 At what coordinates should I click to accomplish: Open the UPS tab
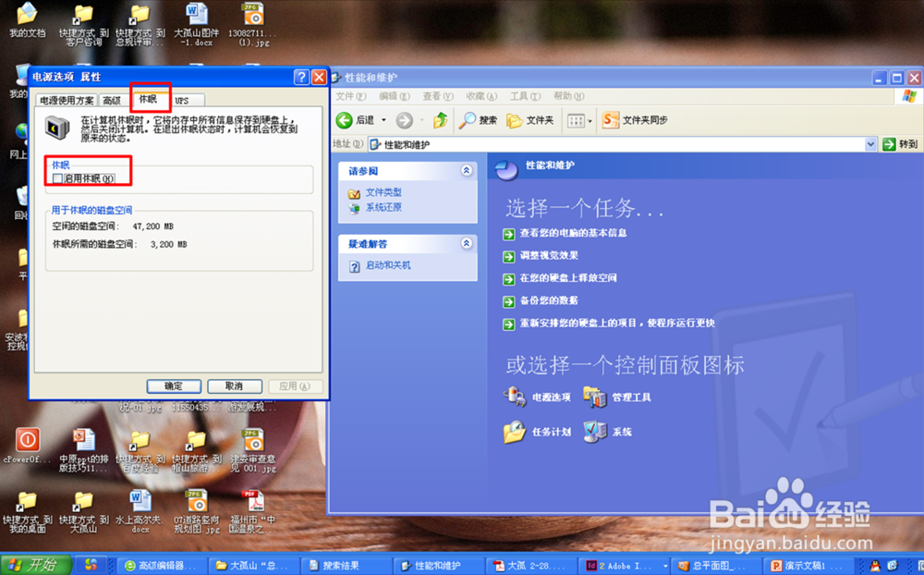[182, 100]
